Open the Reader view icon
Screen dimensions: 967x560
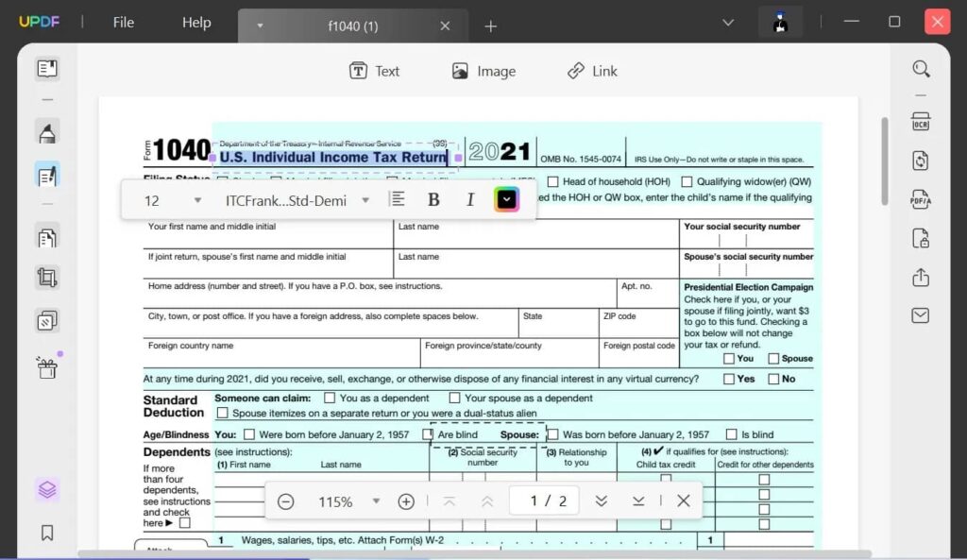[x=46, y=68]
